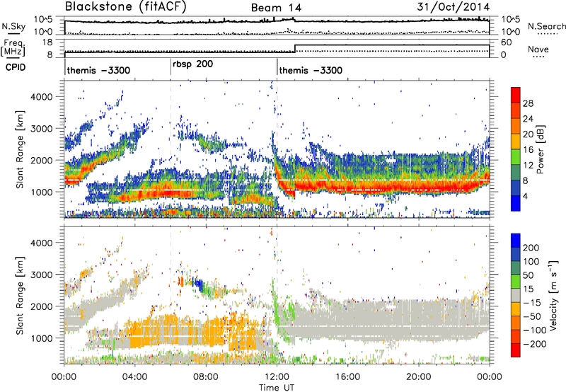Image resolution: width=566 pixels, height=392 pixels.
Task: Click the '12:00' time axis label
Action: 277,377
